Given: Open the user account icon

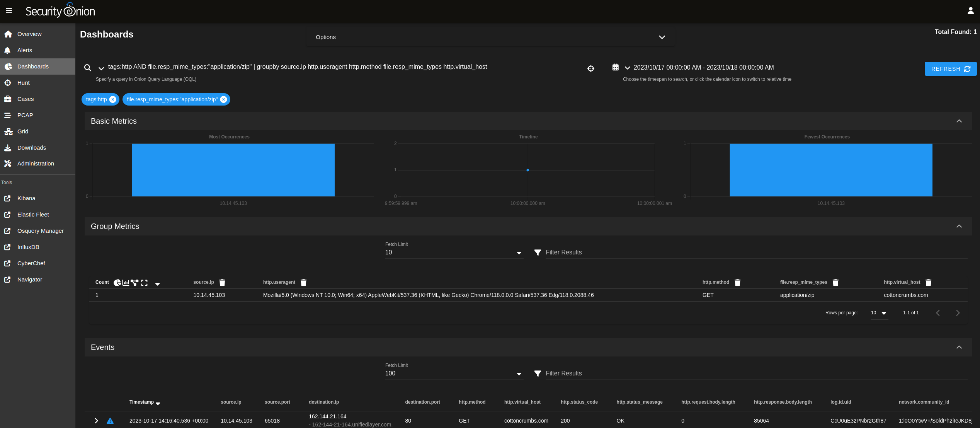Looking at the screenshot, I should [970, 11].
